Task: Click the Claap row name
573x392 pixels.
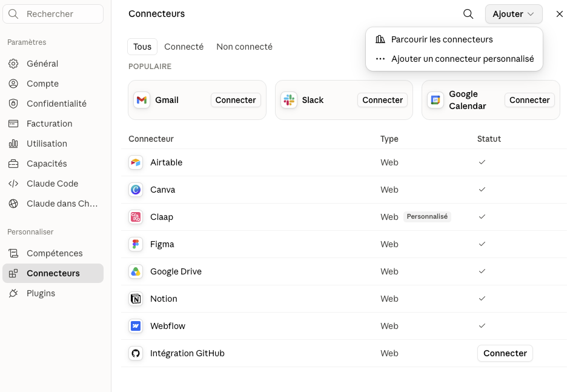Action: [x=162, y=217]
